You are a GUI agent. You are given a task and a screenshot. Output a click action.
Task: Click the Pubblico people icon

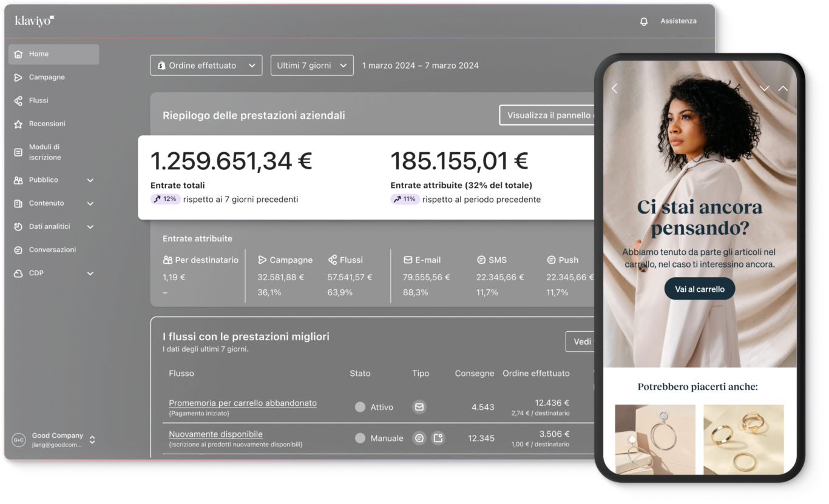[x=18, y=180]
